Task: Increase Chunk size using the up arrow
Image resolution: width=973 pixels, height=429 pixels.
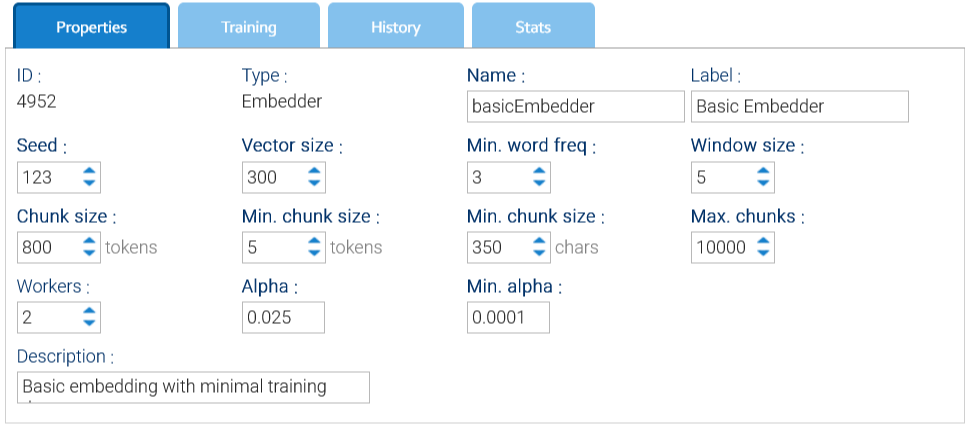Action: tap(90, 241)
